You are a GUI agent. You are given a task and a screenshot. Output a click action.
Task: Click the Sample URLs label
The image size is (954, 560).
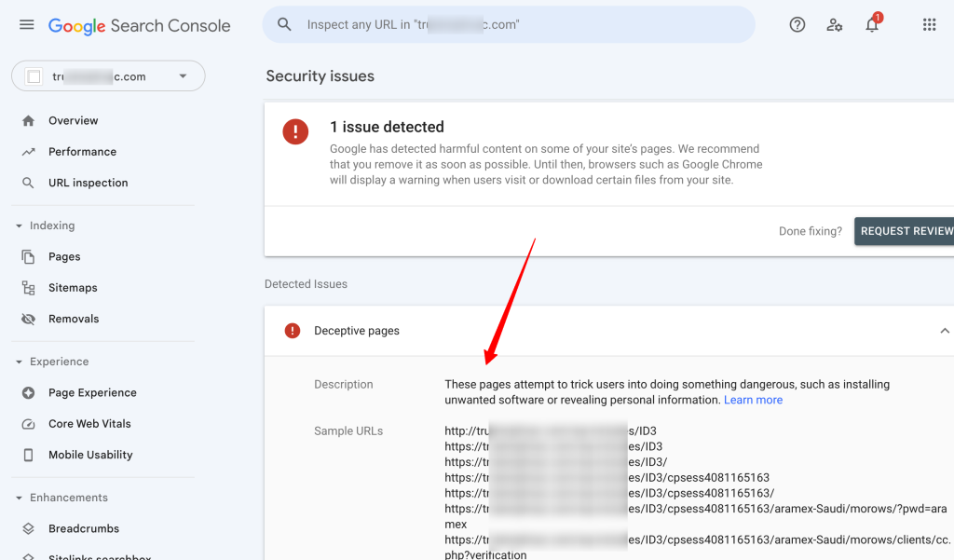348,431
